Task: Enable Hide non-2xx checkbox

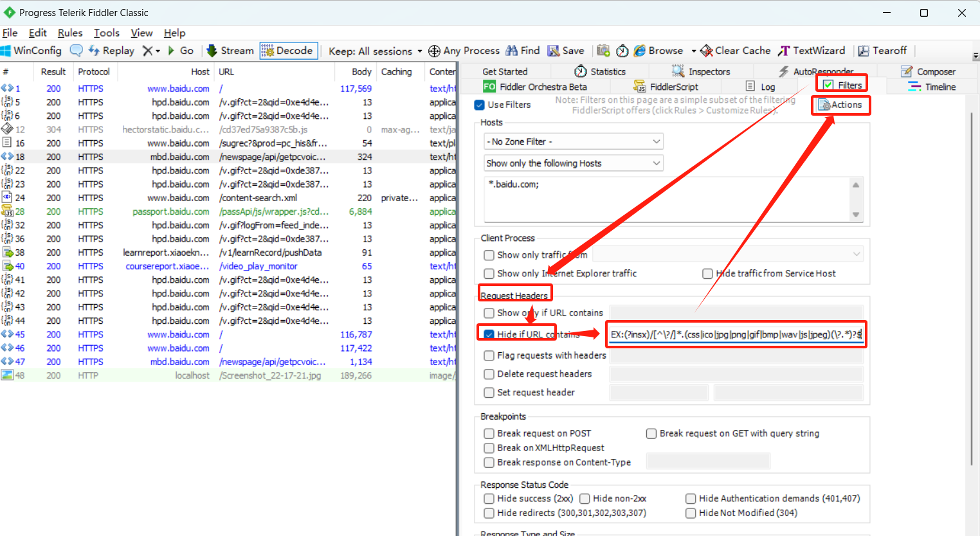Action: (585, 499)
